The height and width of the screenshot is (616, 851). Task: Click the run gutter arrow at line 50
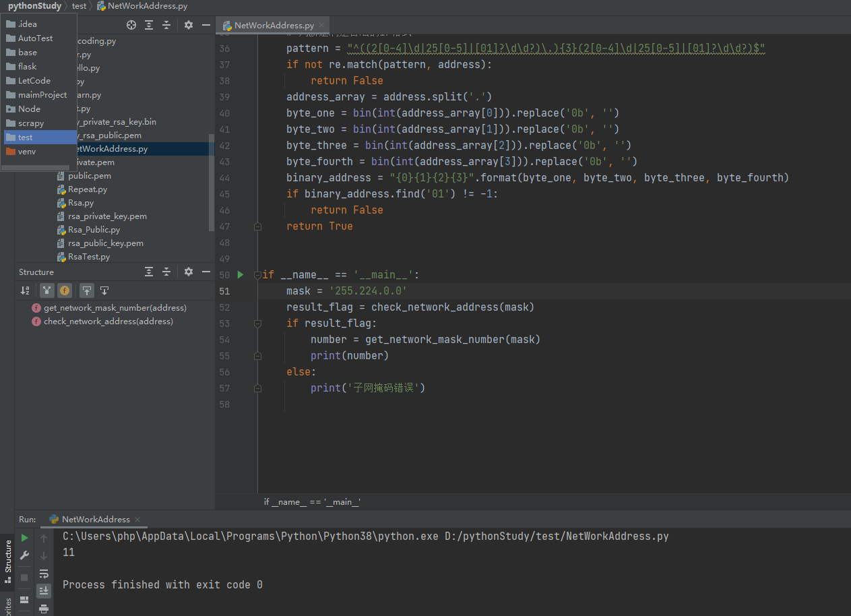(241, 274)
